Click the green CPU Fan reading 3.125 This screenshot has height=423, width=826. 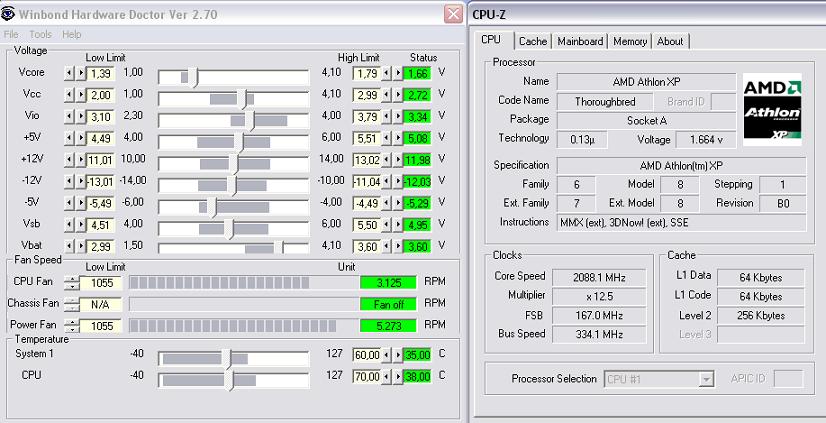[389, 283]
